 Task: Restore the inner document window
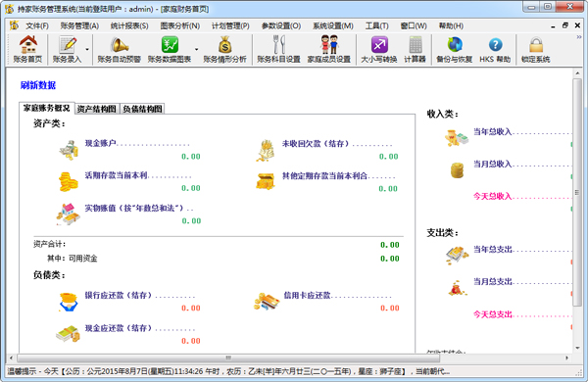click(565, 25)
